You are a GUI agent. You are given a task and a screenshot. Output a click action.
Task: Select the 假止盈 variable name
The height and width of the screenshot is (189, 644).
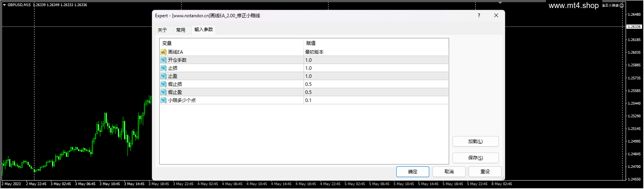[x=175, y=92]
